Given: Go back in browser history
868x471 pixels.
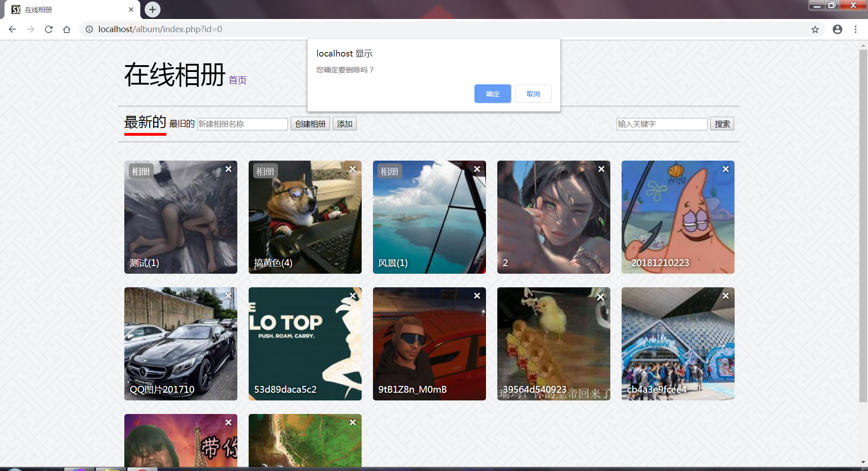Looking at the screenshot, I should (12, 29).
